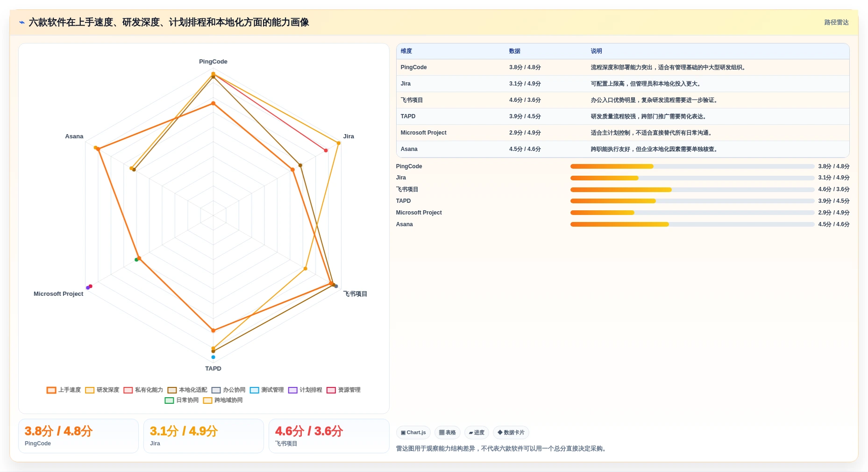Click the TAPD progress bar
This screenshot has width=868, height=472.
(692, 201)
